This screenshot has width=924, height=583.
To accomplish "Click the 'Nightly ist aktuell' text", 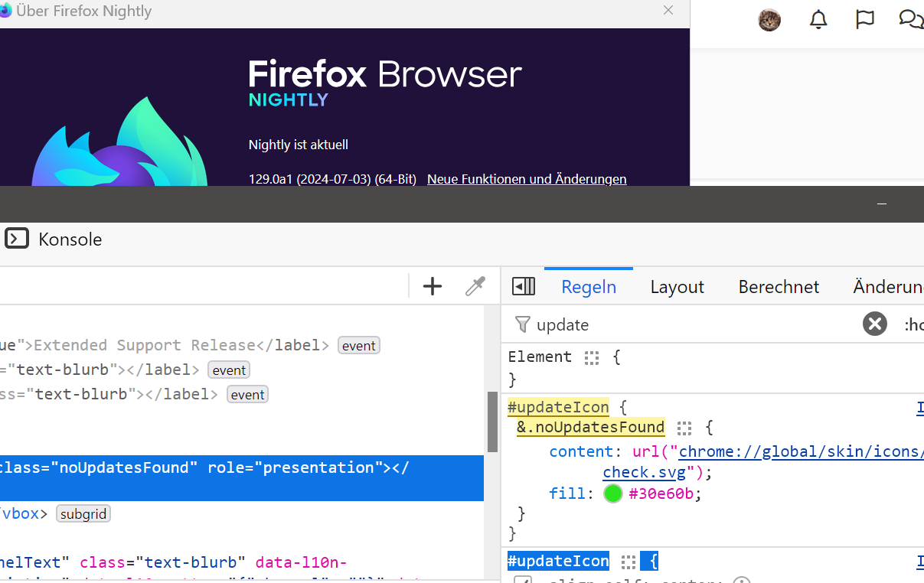I will tap(299, 145).
